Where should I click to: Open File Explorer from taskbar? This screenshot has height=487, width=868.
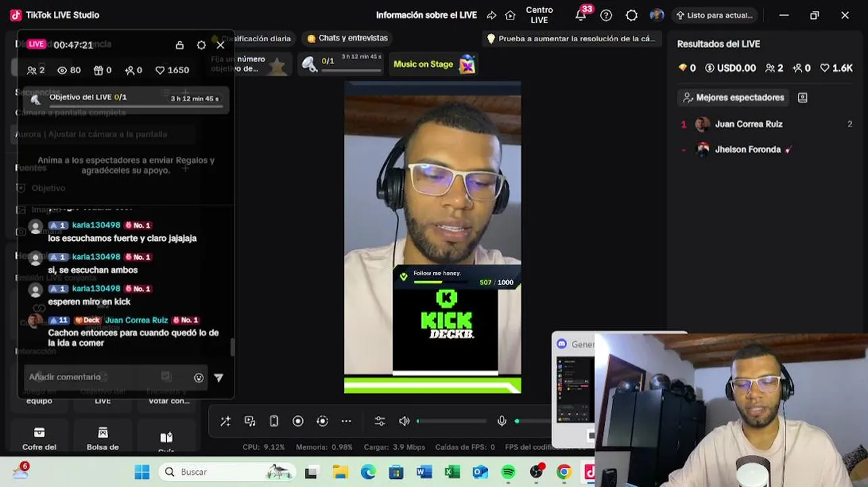click(x=340, y=472)
